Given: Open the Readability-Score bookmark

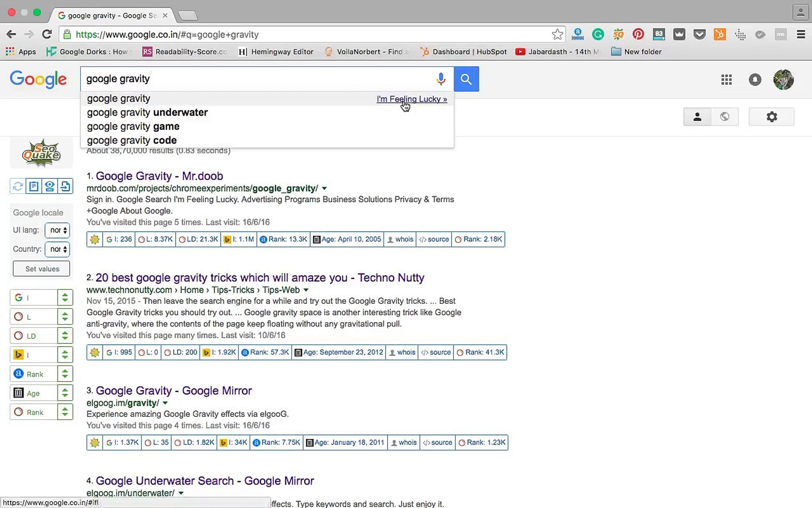Looking at the screenshot, I should (185, 52).
